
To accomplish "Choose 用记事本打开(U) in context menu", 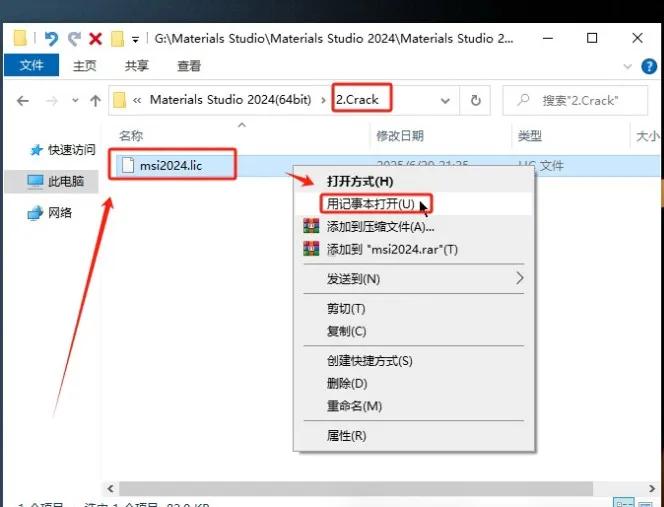I will 371,204.
